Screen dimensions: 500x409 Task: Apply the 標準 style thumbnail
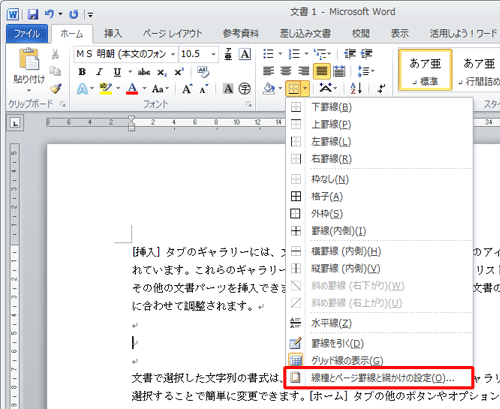(425, 70)
